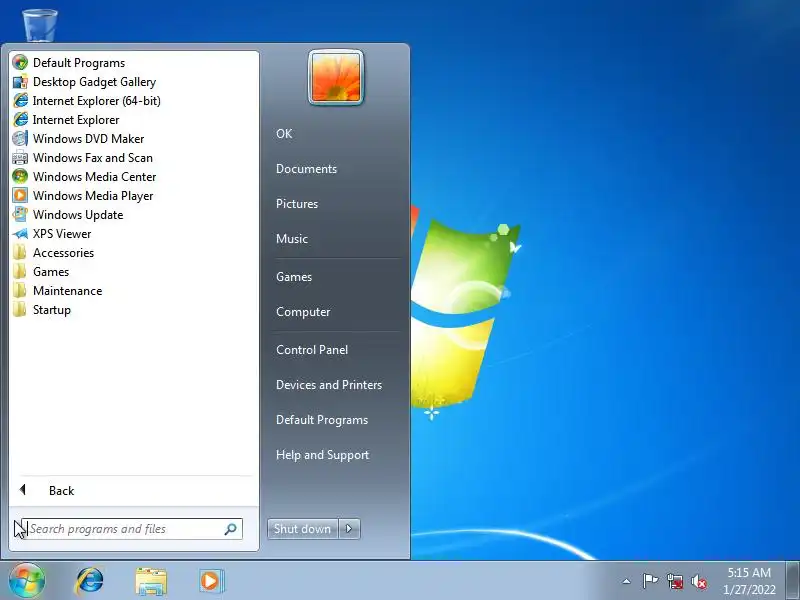Open Default Programs icon in programs list
800x600 pixels.
point(20,63)
